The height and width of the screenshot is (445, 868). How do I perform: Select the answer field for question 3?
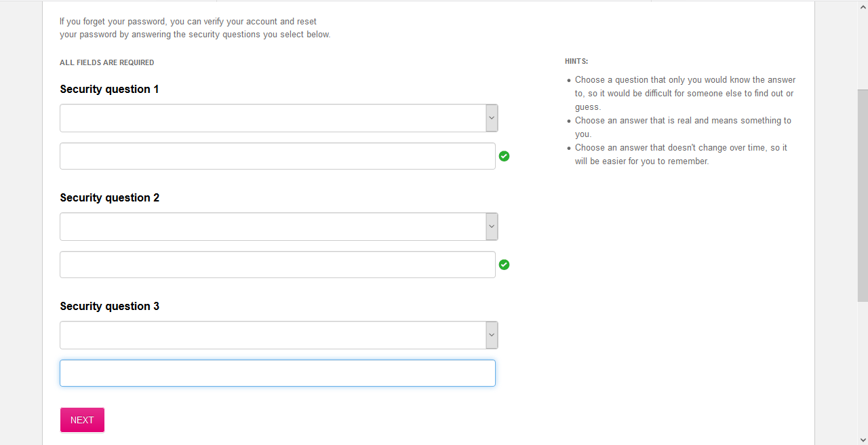coord(277,373)
